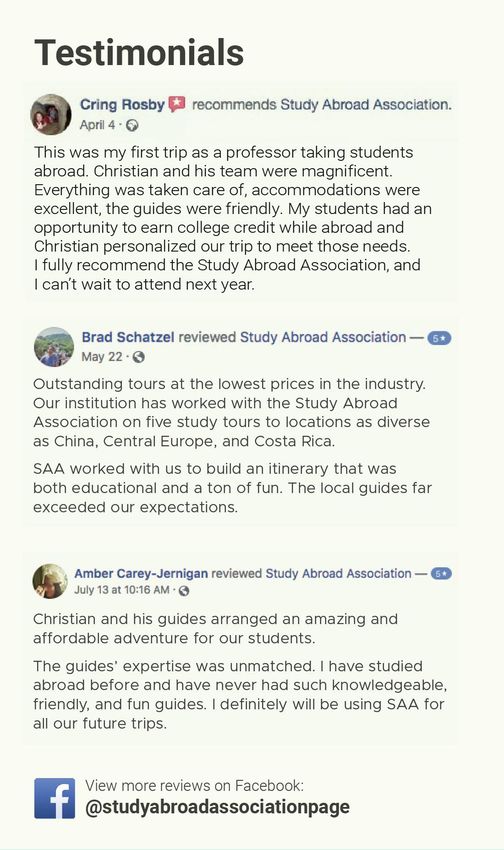Click the 5-star badge on Amber Carey-Jernigan's review
Screen dimensions: 504x850
pyautogui.click(x=441, y=574)
